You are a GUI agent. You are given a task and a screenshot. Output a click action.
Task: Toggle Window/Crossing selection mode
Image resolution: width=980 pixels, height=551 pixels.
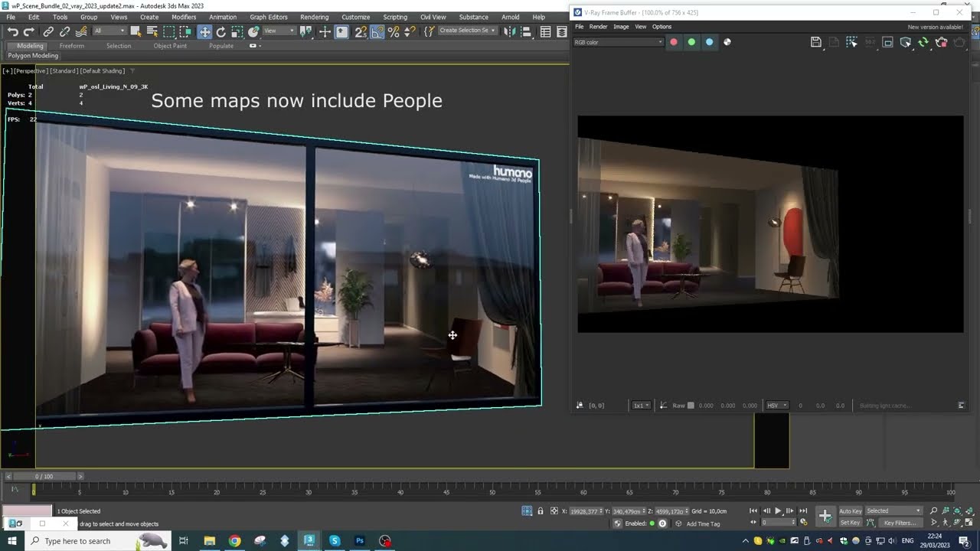click(x=185, y=31)
